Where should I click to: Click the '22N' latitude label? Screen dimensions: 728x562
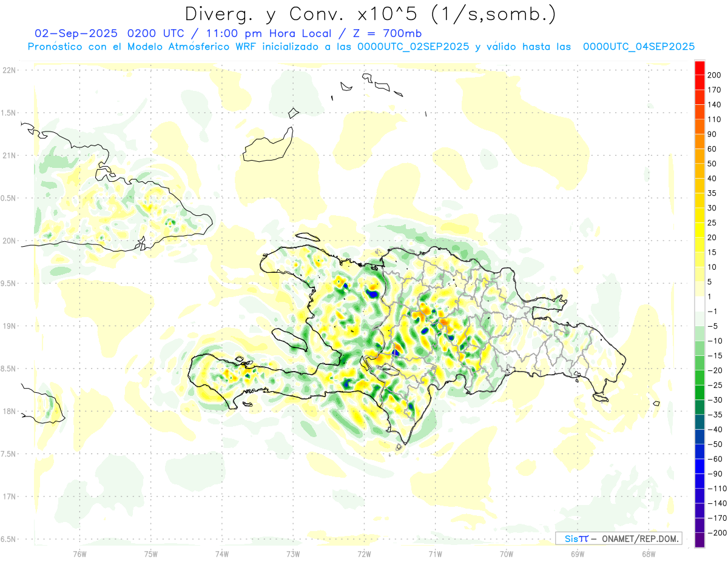8,70
